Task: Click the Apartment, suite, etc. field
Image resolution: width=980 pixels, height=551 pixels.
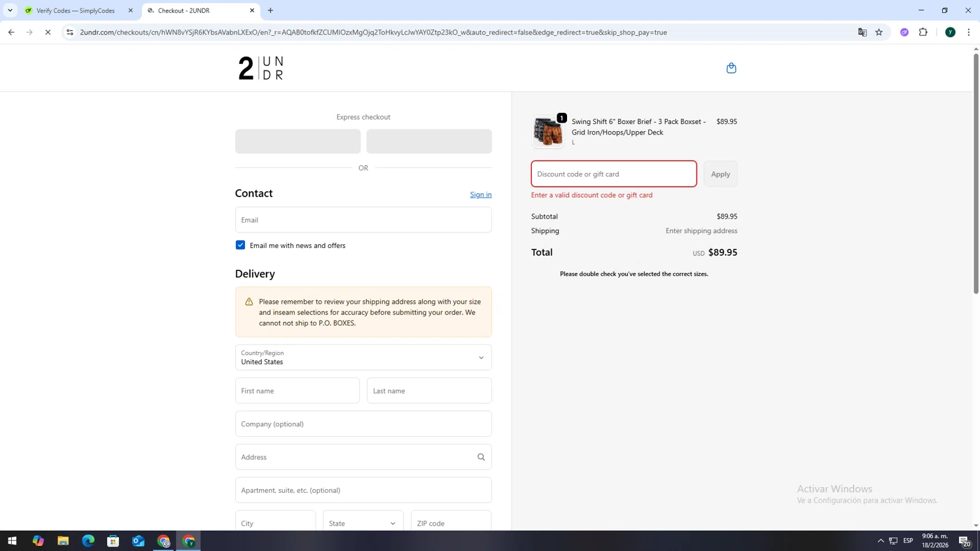Action: click(363, 490)
